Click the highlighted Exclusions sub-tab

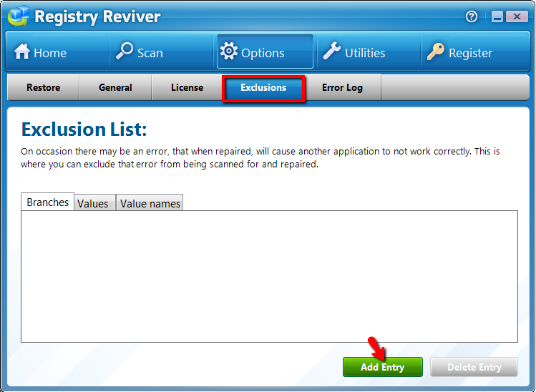point(263,88)
